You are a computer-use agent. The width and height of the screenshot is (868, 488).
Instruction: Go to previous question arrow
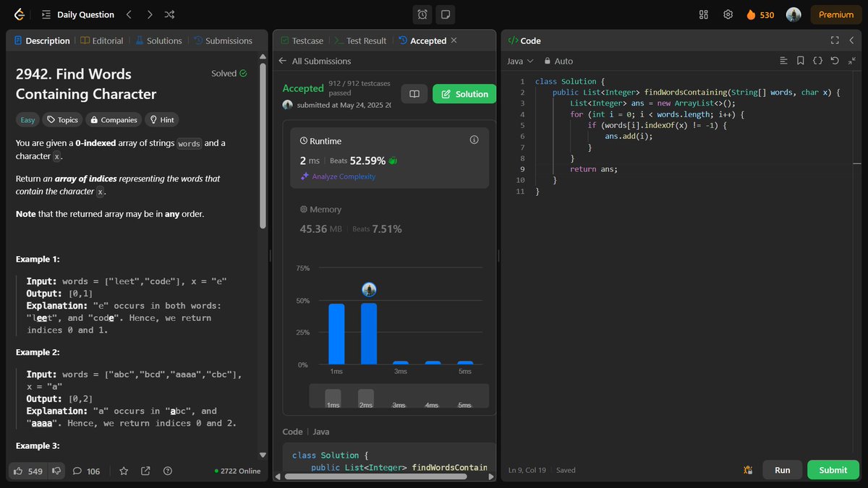click(x=129, y=14)
